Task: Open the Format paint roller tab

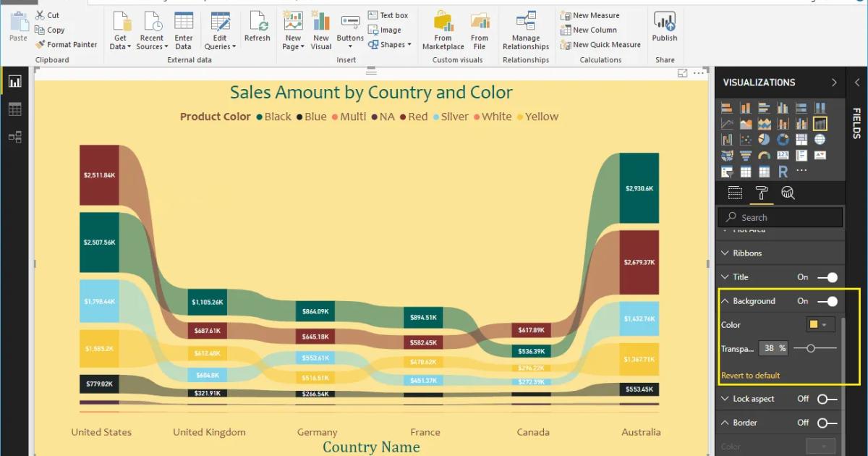Action: (762, 193)
